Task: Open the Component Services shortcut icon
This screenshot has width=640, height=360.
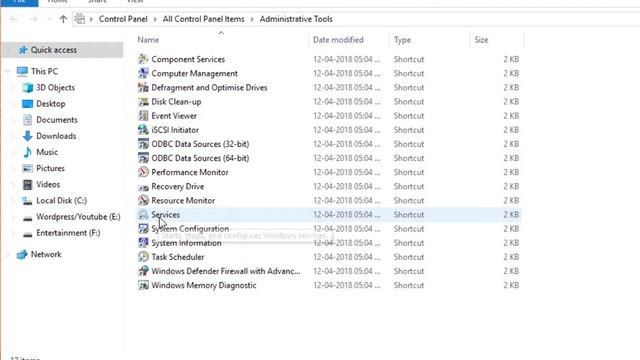Action: [x=143, y=59]
